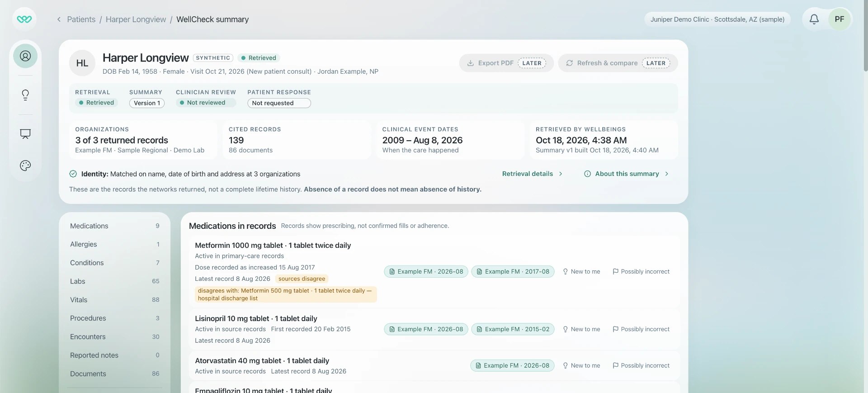The height and width of the screenshot is (393, 868).
Task: Mark Atorvastatin as New to me
Action: (x=581, y=365)
